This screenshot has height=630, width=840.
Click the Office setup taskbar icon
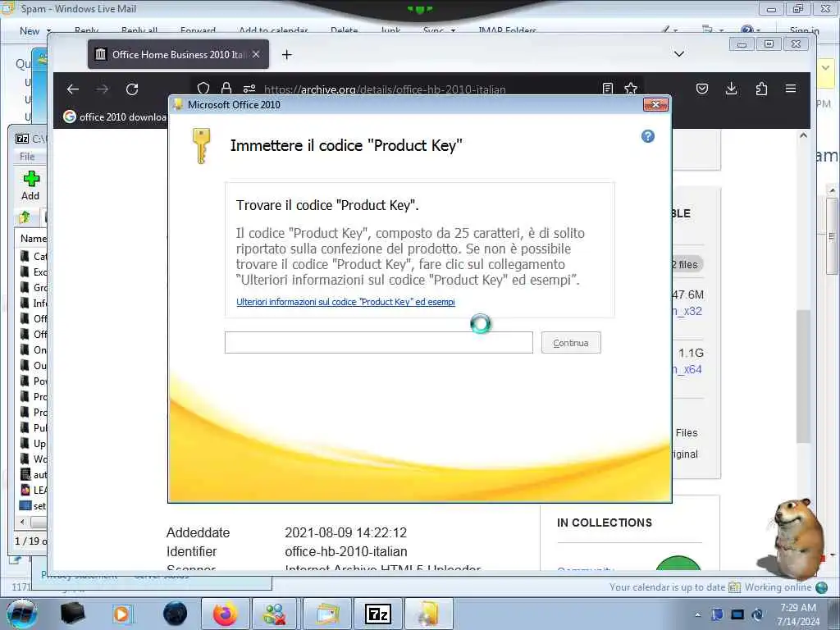click(x=428, y=614)
